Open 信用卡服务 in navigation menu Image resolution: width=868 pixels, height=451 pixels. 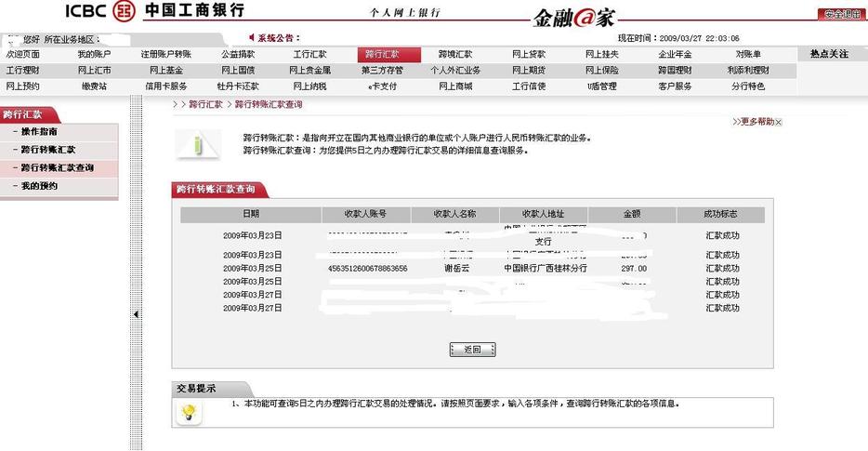(x=166, y=86)
